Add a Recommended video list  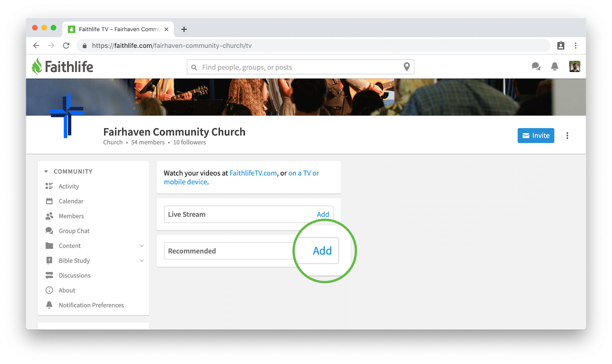322,251
